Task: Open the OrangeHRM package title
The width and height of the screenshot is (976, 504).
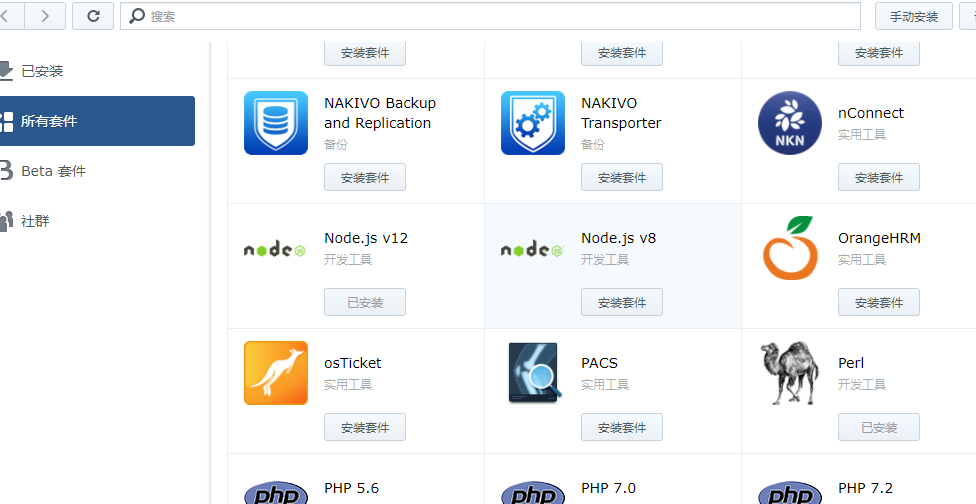Action: (x=880, y=238)
